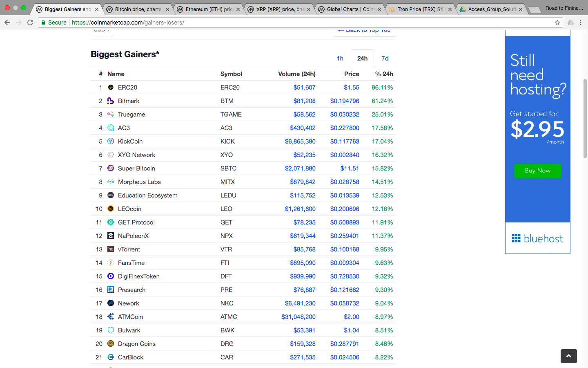Open the Education Ecosystem name link
Image resolution: width=588 pixels, height=368 pixels.
click(148, 195)
